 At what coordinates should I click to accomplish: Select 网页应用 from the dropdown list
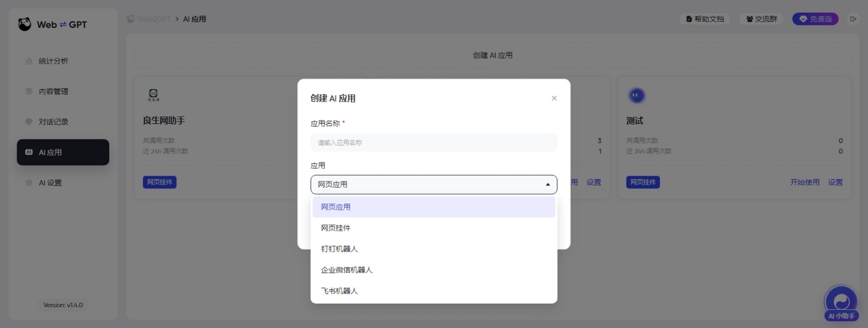coord(433,207)
